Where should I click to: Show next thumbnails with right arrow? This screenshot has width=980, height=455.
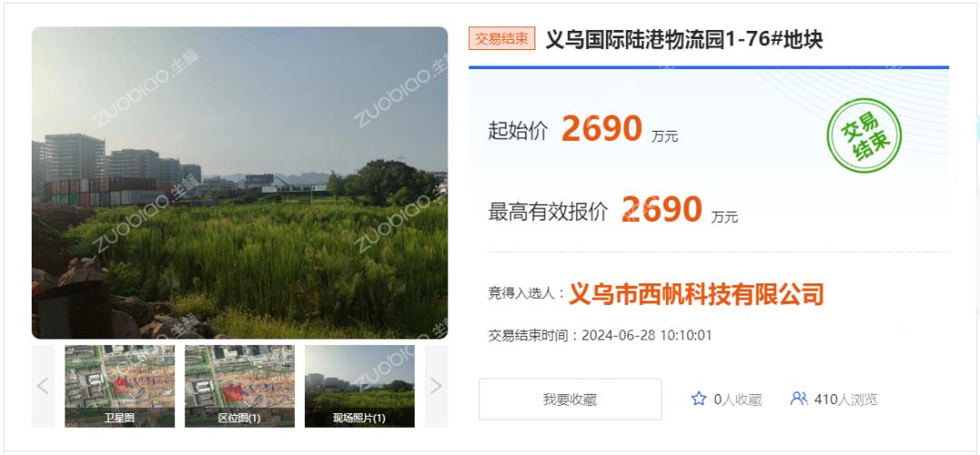(436, 386)
